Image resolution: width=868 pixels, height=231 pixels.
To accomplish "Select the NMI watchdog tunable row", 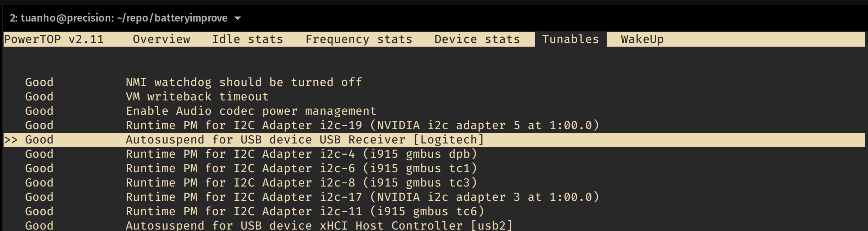I will [244, 82].
